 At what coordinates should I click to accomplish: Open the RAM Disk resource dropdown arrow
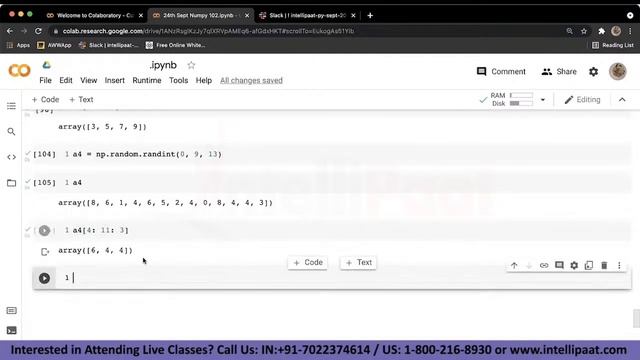[543, 100]
